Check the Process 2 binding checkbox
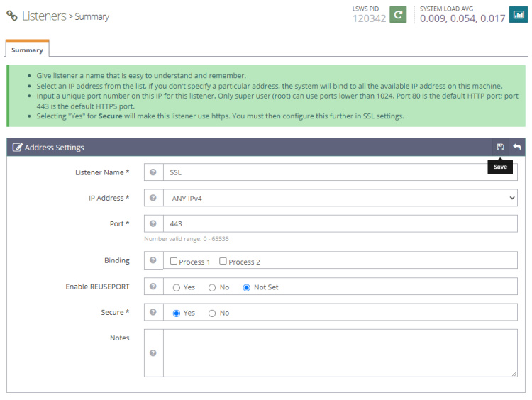Image resolution: width=532 pixels, height=400 pixels. pos(223,261)
